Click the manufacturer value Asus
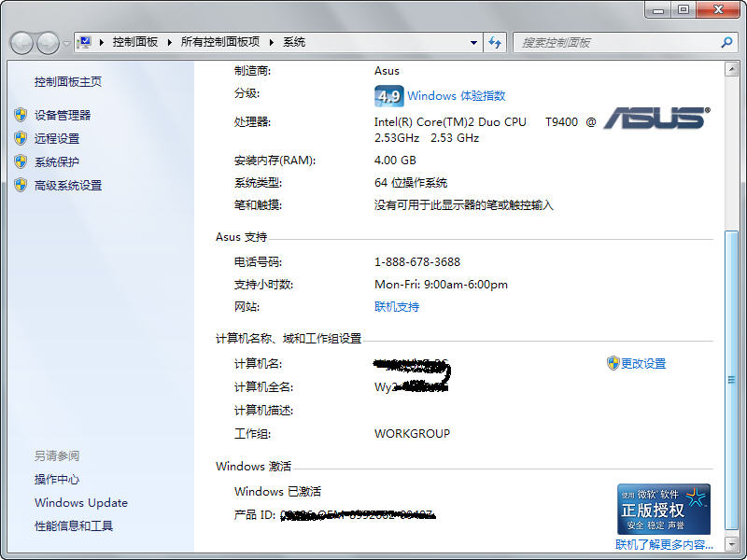This screenshot has width=747, height=560. pyautogui.click(x=387, y=71)
